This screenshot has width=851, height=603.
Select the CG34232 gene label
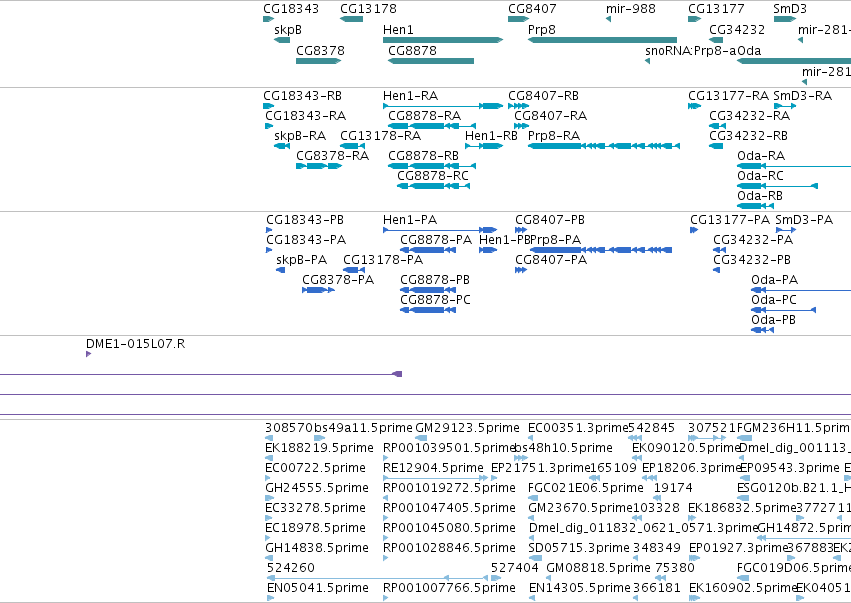coord(737,30)
